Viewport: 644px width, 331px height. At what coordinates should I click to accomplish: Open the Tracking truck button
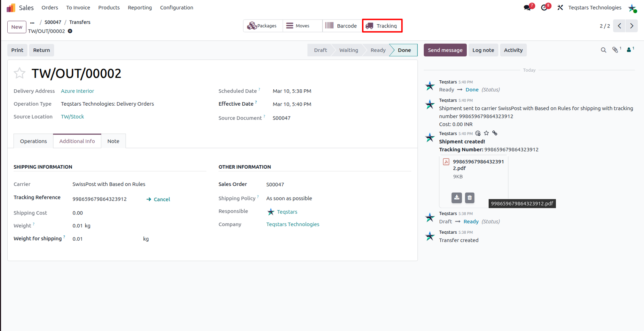click(382, 26)
